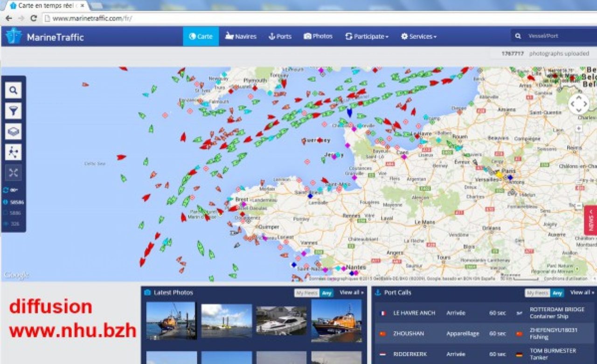This screenshot has height=364, width=597.
Task: Click the Guernsey label on the map
Action: pyautogui.click(x=316, y=140)
